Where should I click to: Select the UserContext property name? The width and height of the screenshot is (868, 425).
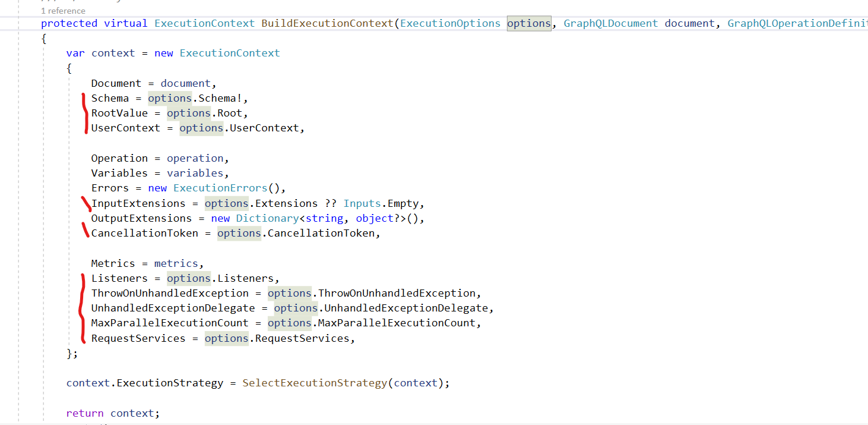tap(125, 127)
